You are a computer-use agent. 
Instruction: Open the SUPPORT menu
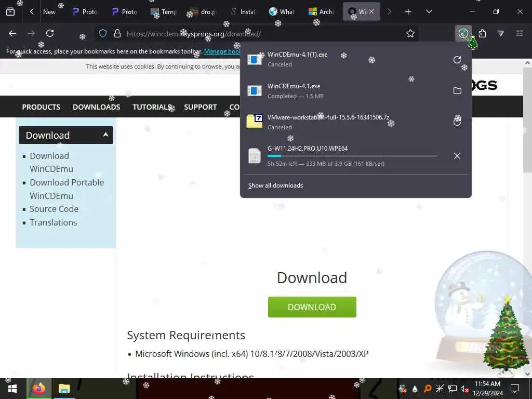200,107
